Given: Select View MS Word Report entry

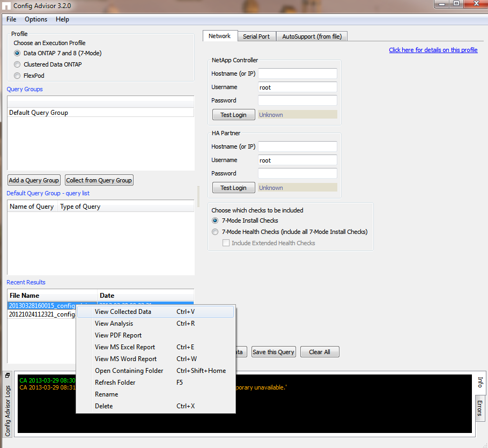Looking at the screenshot, I should point(156,359).
